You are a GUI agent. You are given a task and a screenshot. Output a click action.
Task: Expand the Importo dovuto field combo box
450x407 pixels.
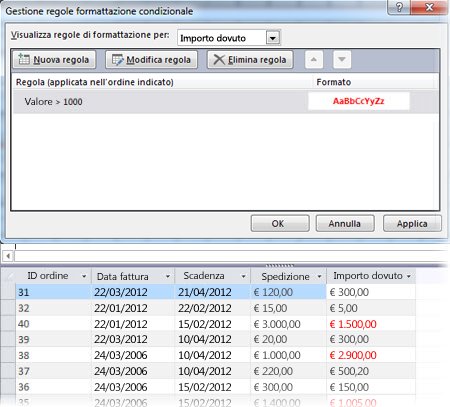coord(273,38)
